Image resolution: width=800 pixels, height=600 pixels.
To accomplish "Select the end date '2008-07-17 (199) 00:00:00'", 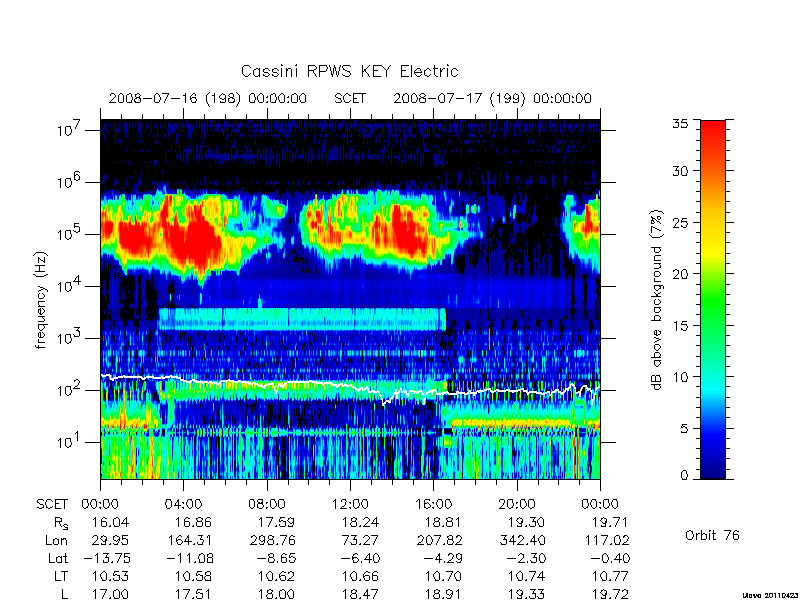I will [x=492, y=98].
